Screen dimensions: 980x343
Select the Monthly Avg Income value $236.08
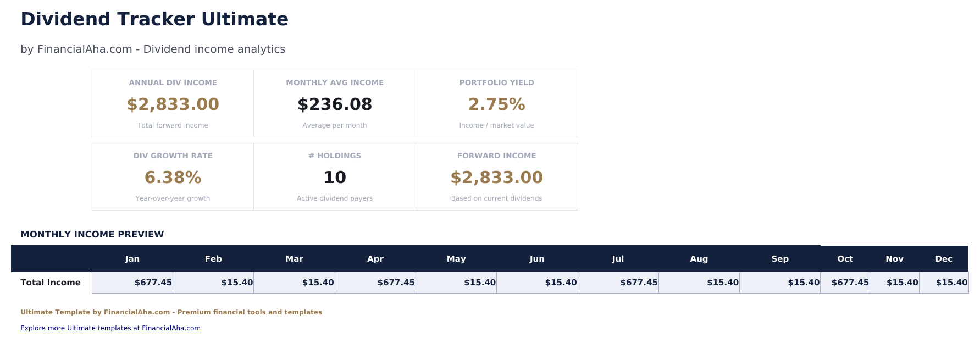(335, 104)
